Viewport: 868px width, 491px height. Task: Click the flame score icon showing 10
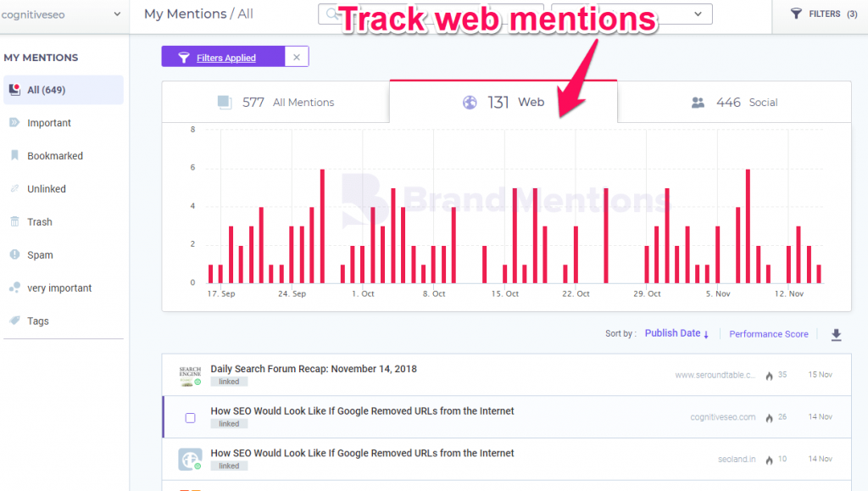click(x=769, y=460)
